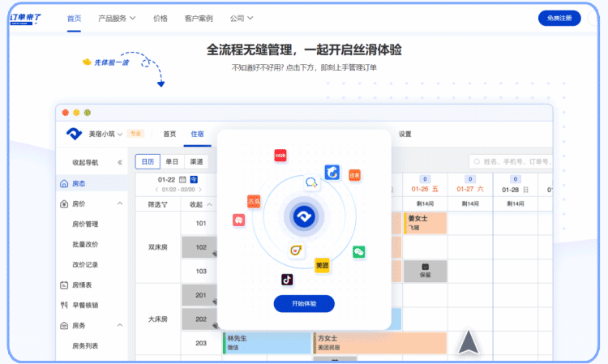This screenshot has width=608, height=364.
Task: Open 改价记录 in sidebar
Action: tap(85, 265)
